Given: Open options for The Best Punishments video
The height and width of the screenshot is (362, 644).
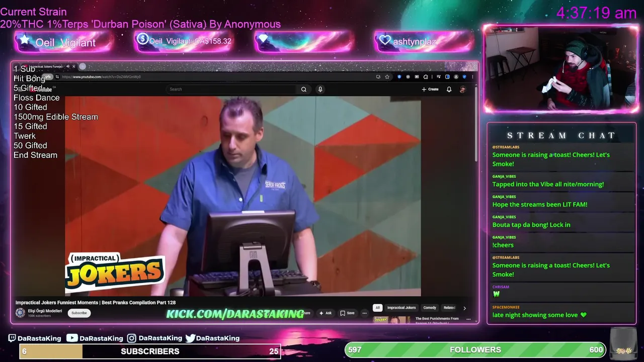Looking at the screenshot, I should 468,319.
